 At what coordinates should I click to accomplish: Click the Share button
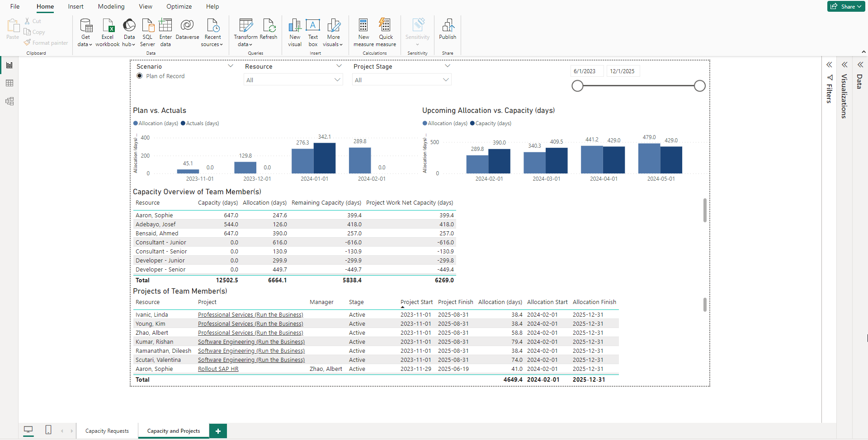click(846, 6)
